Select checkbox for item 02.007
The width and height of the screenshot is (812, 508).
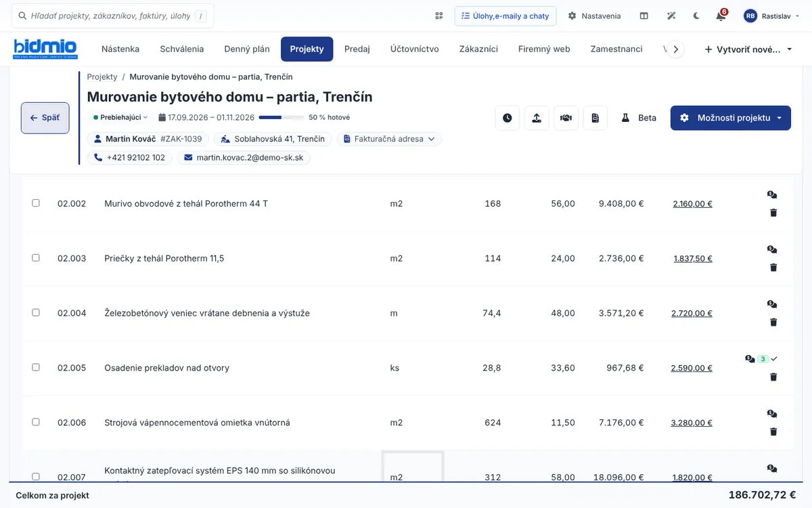36,476
